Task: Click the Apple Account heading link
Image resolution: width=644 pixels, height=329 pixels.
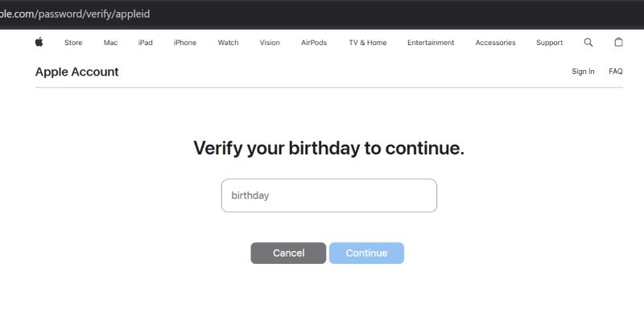Action: [76, 72]
